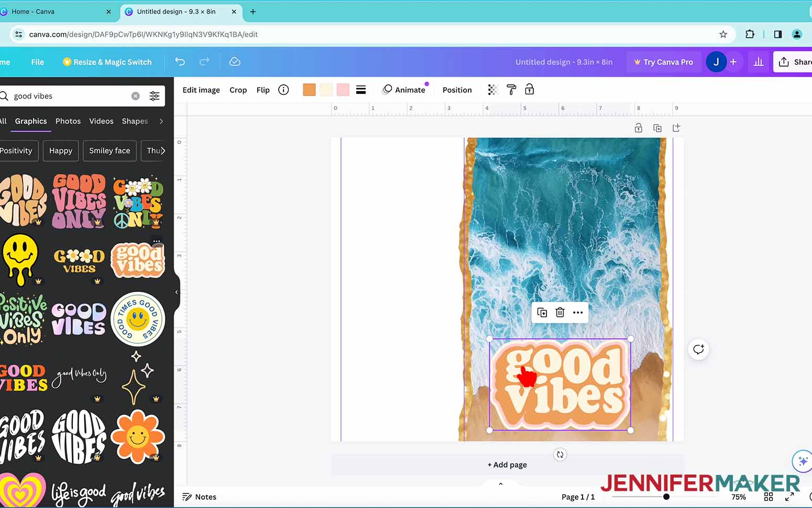
Task: Open browser extensions puzzle icon
Action: (750, 34)
